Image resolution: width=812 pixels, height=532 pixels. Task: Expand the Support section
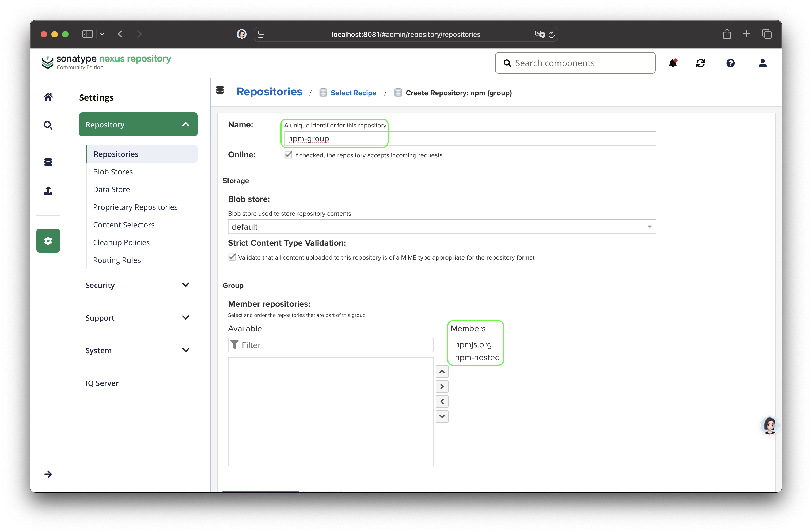click(138, 318)
